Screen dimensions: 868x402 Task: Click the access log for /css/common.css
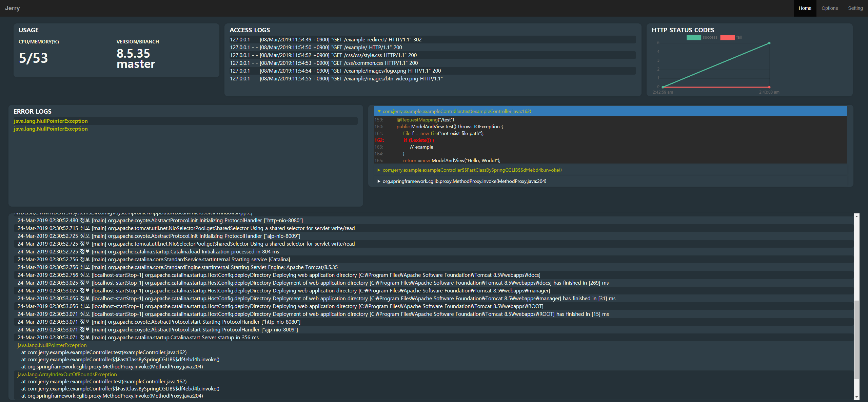click(433, 63)
